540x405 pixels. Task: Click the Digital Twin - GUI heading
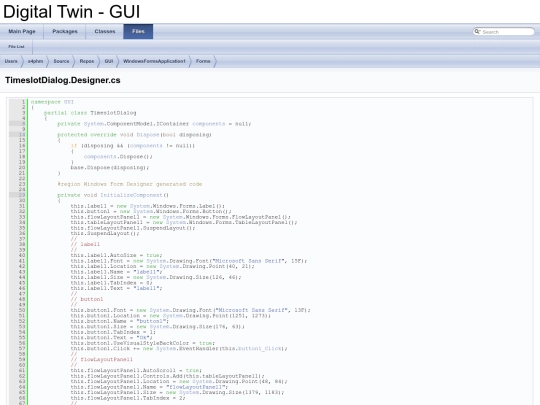[x=72, y=12]
